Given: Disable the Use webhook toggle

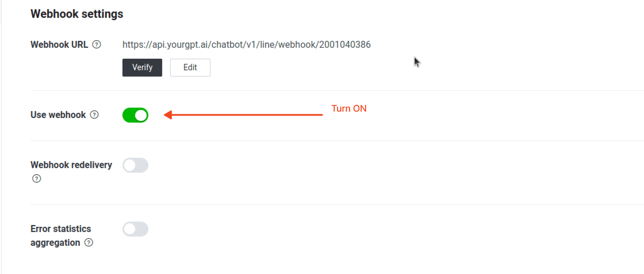Looking at the screenshot, I should click(x=135, y=115).
